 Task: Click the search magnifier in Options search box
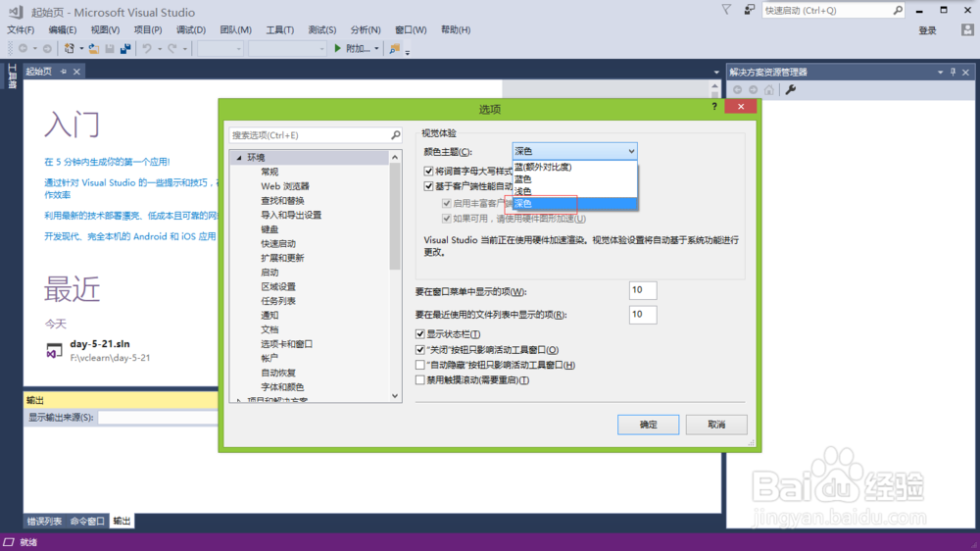[396, 135]
